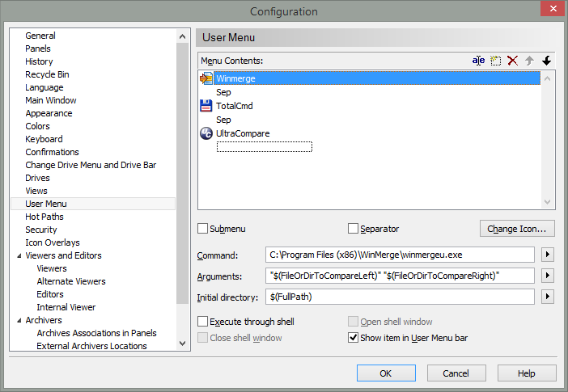Screen dimensions: 568x392
Task: Enable the Submenu checkbox
Action: 202,229
